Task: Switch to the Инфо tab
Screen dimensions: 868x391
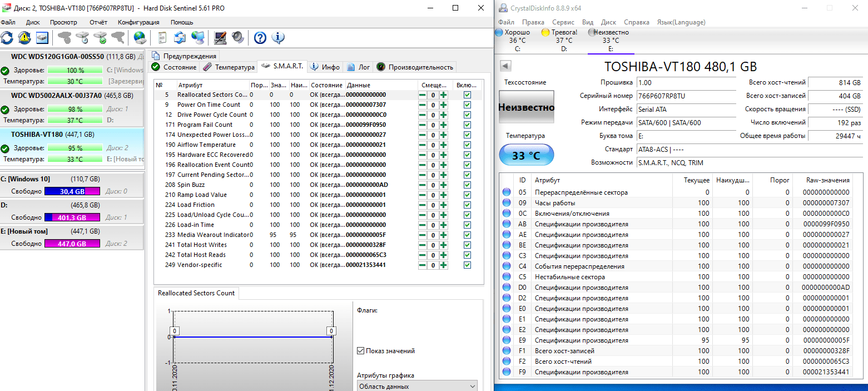Action: [x=325, y=67]
